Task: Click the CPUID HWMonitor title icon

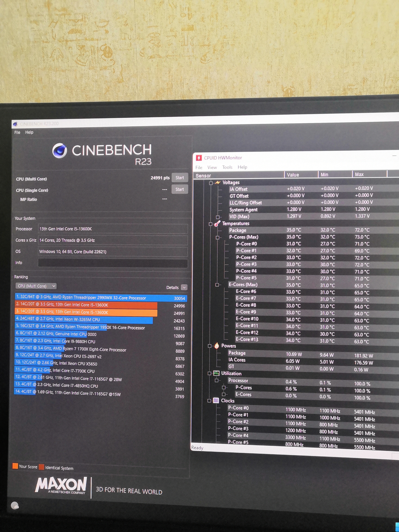Action: [x=199, y=158]
